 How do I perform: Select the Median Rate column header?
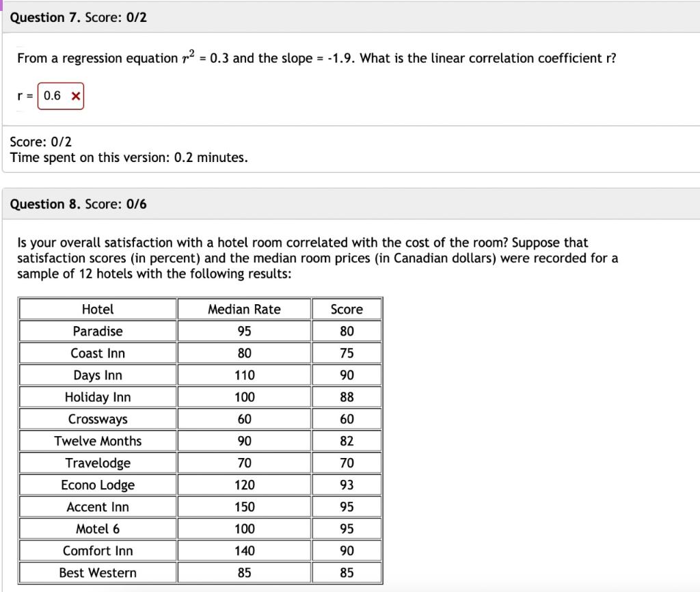pyautogui.click(x=243, y=309)
